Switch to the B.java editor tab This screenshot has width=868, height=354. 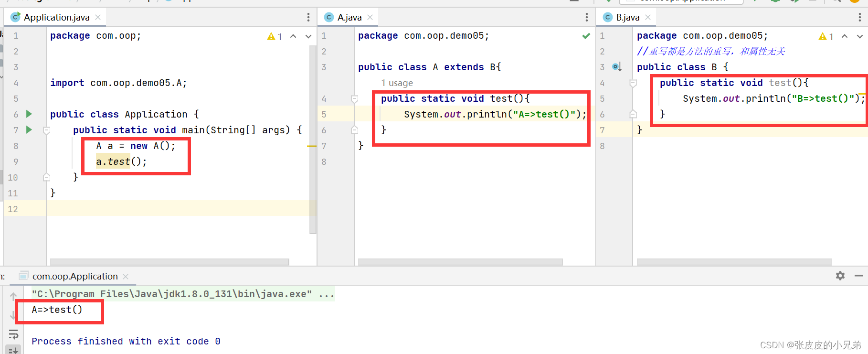click(627, 17)
